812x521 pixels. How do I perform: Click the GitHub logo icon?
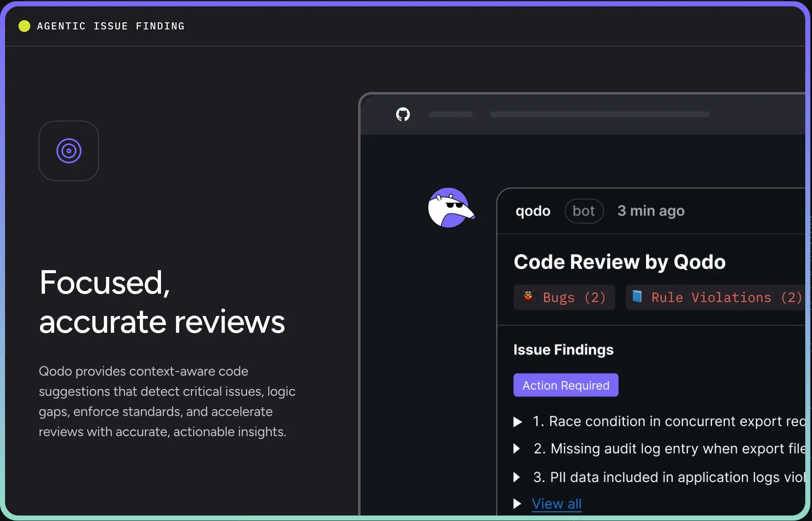click(x=403, y=114)
